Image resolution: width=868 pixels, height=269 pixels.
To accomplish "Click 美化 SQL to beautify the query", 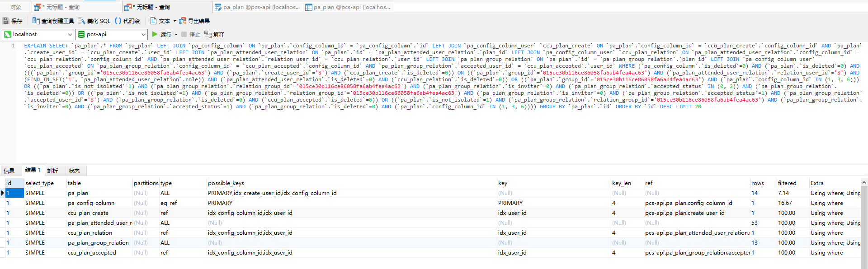I will tap(94, 21).
